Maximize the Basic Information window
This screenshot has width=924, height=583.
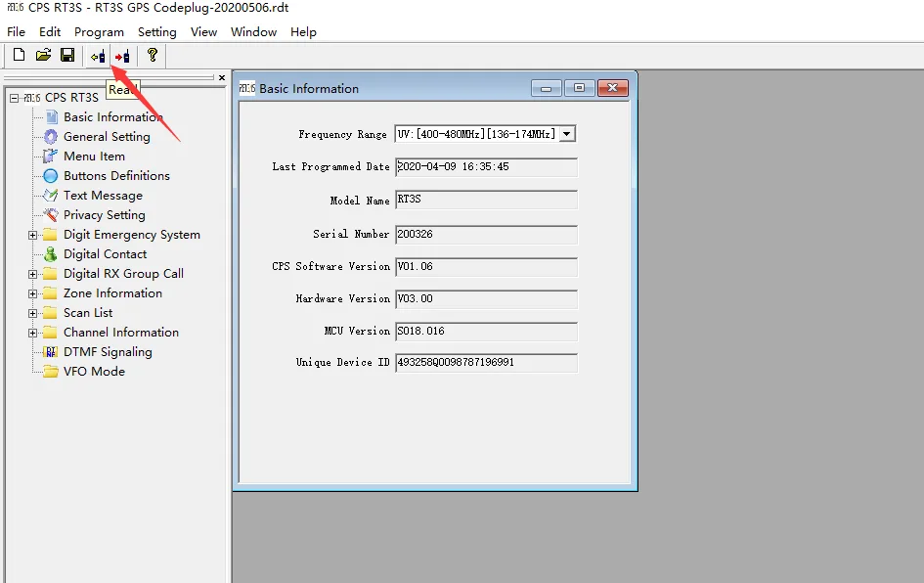(579, 88)
